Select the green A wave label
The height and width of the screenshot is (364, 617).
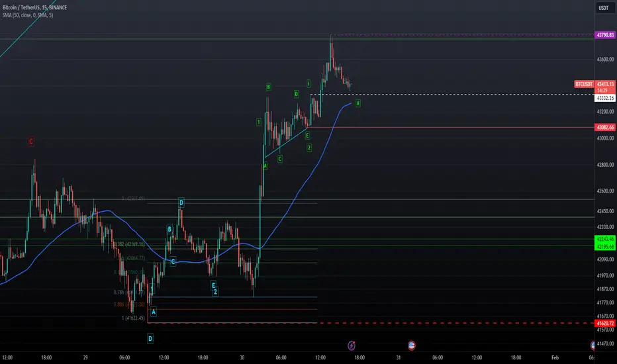tap(265, 166)
